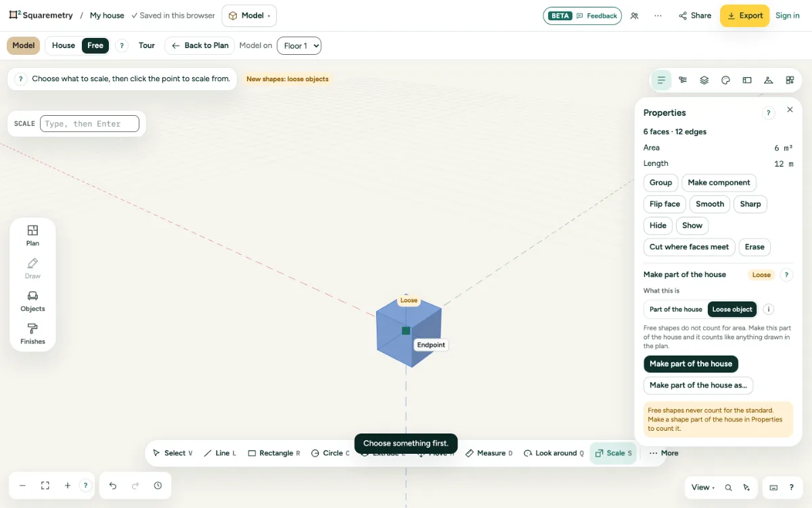
Task: Expand the More tools menu
Action: [x=664, y=453]
